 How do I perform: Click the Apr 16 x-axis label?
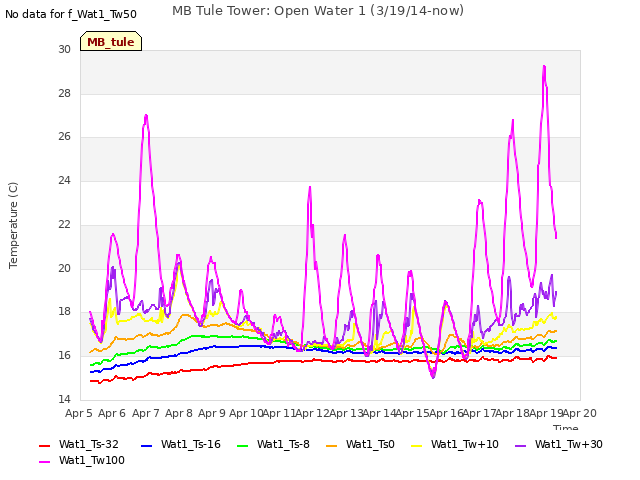447,413
